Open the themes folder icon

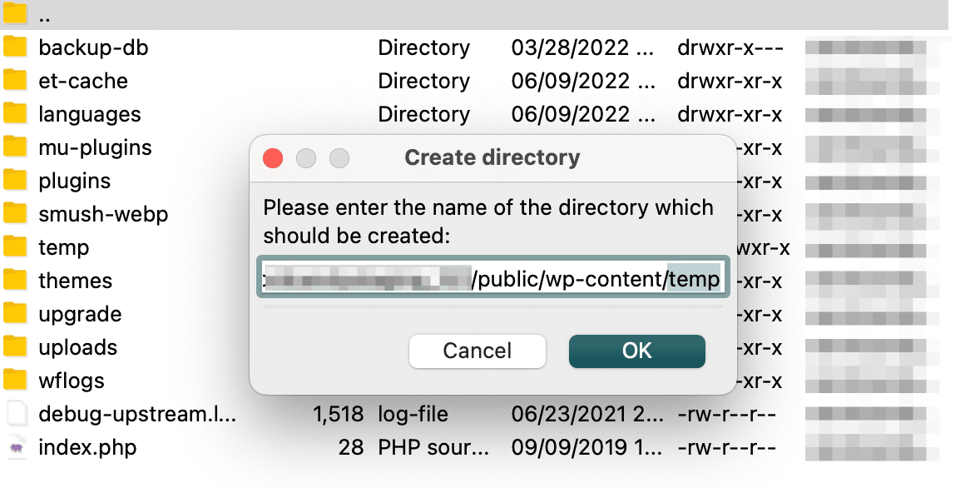17,281
